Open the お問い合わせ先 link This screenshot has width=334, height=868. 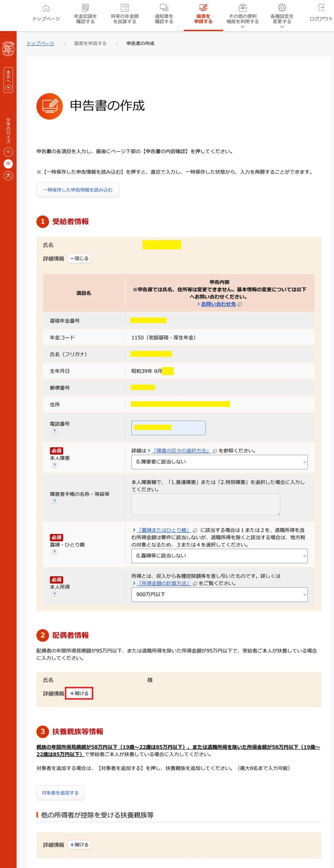coord(218,304)
